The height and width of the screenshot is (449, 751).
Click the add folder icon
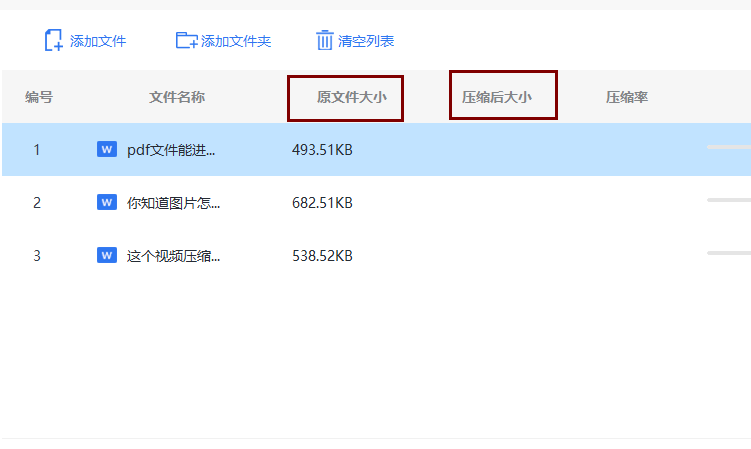tap(186, 40)
